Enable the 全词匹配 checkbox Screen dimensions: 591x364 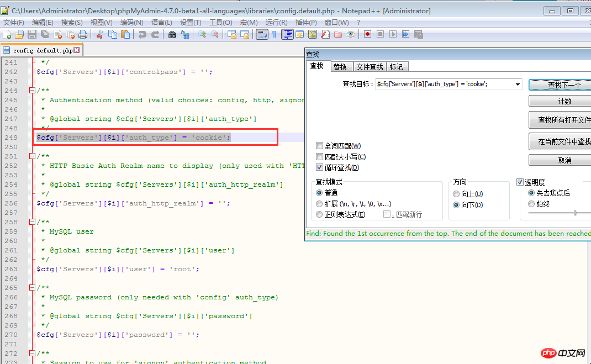point(320,145)
